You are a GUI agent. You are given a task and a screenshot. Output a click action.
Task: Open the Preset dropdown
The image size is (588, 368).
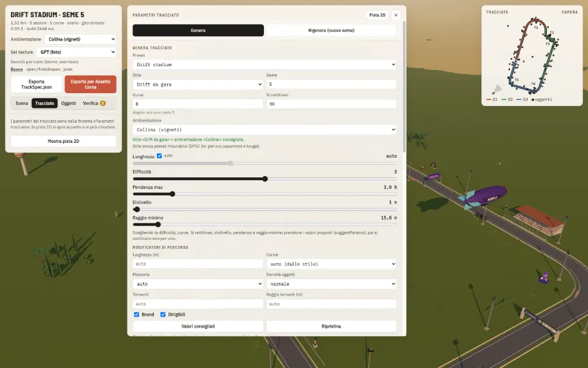point(265,64)
